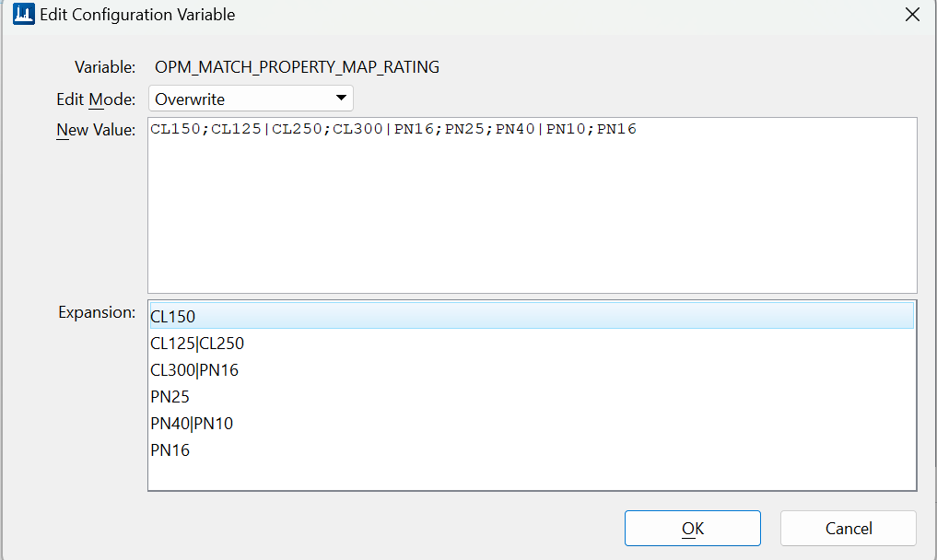Click the application icon in the title bar

pyautogui.click(x=23, y=14)
